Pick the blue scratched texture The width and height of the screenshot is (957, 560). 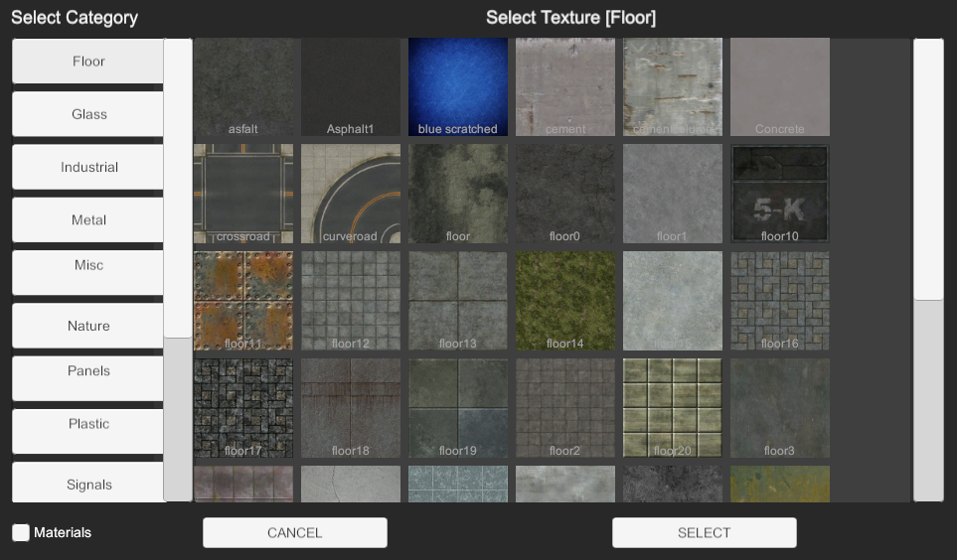click(458, 86)
